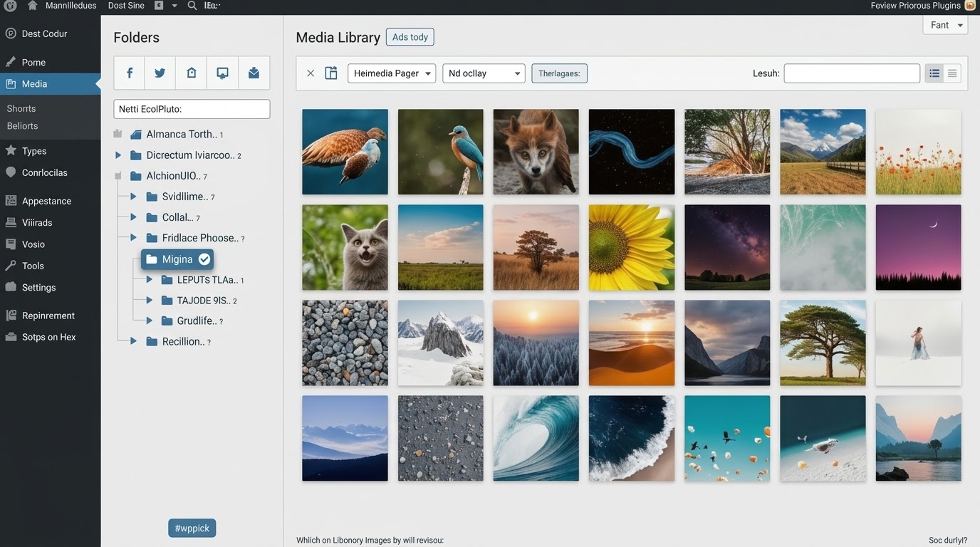Click the #wppick button
Screen dimensions: 980x547
pyautogui.click(x=192, y=528)
